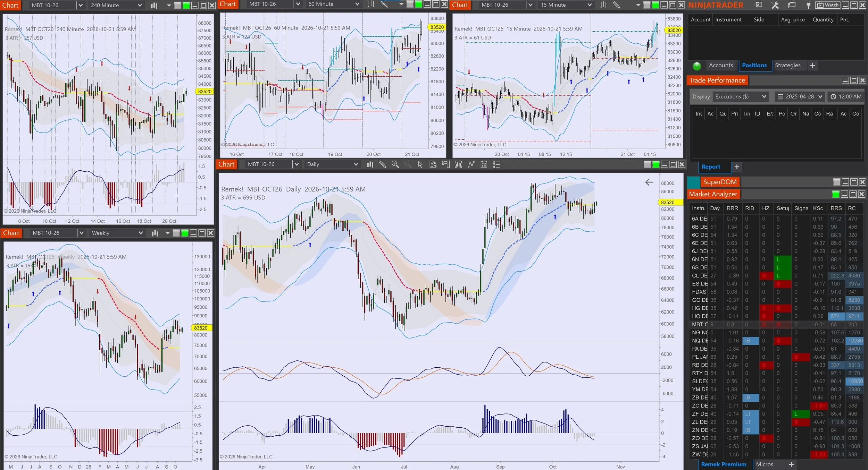Viewport: 868px width, 470px height.
Task: Select the cursor pointer tool in Daily chart
Action: [x=420, y=164]
